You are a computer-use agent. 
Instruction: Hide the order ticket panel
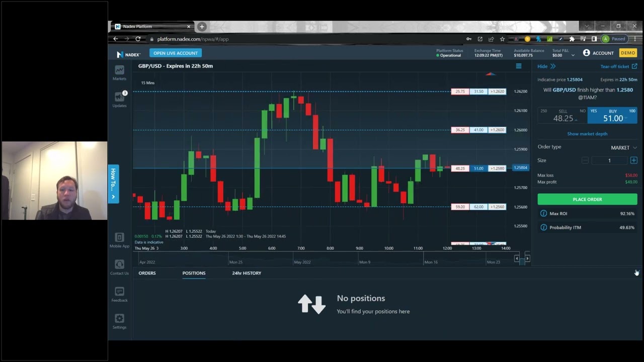tap(546, 66)
